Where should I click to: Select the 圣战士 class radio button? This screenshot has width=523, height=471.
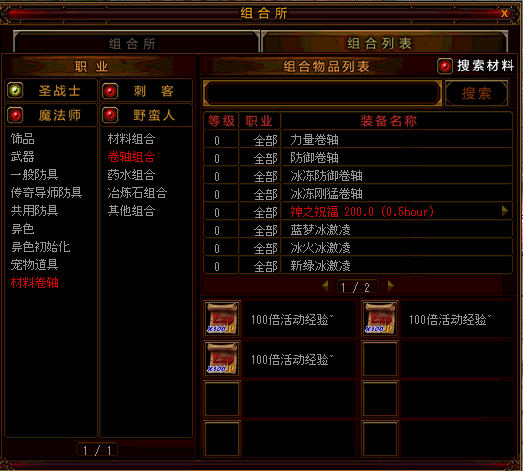pyautogui.click(x=15, y=90)
